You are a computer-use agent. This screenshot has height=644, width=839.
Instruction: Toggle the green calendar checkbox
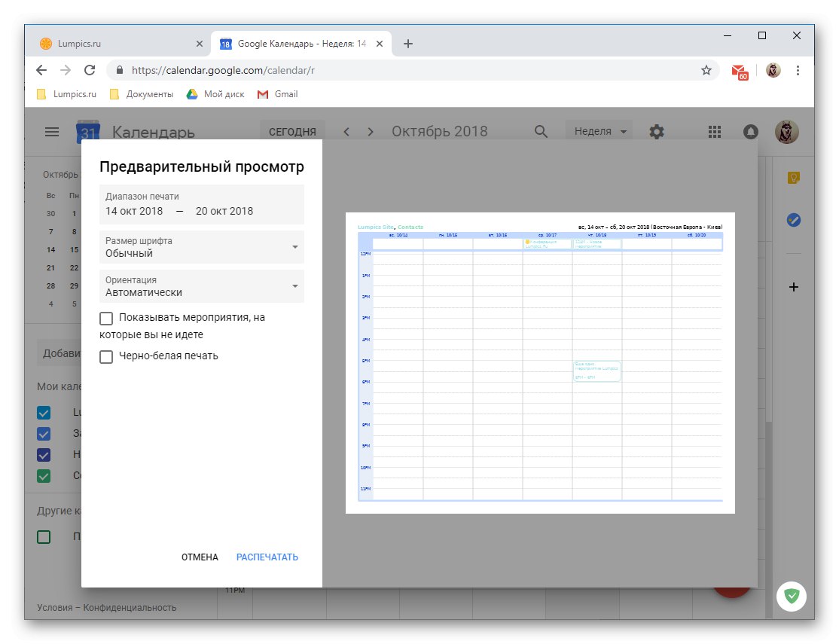pos(44,476)
